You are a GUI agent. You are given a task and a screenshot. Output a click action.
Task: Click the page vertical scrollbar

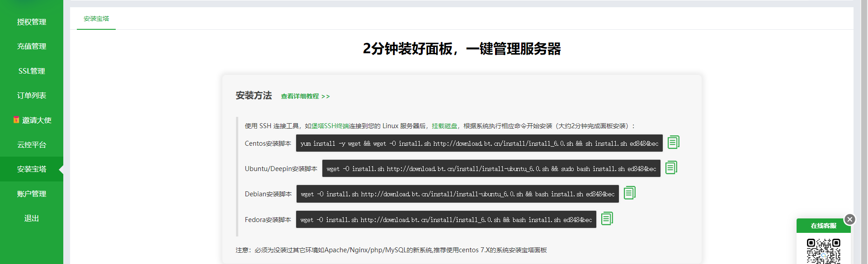(x=864, y=132)
